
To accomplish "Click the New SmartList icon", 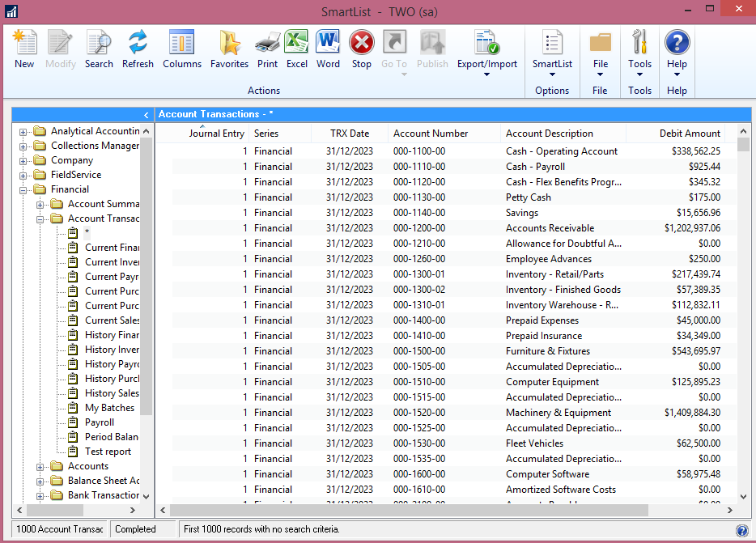I will [24, 49].
